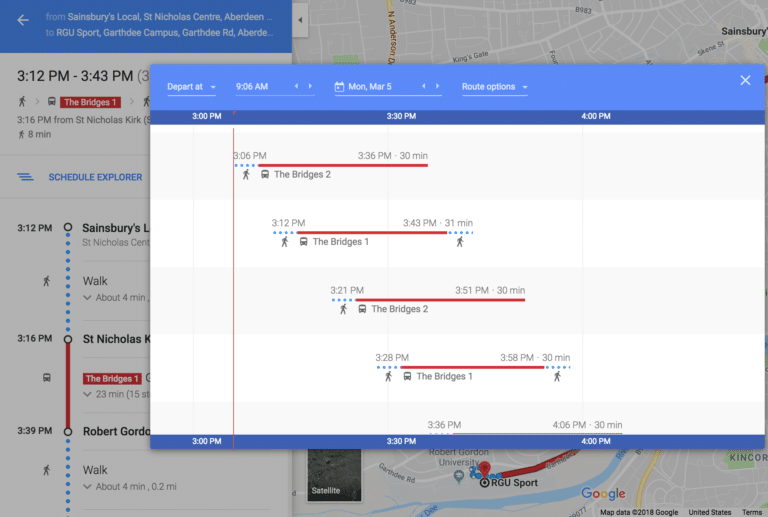This screenshot has width=768, height=517.
Task: Open the Route options dropdown
Action: pyautogui.click(x=495, y=87)
